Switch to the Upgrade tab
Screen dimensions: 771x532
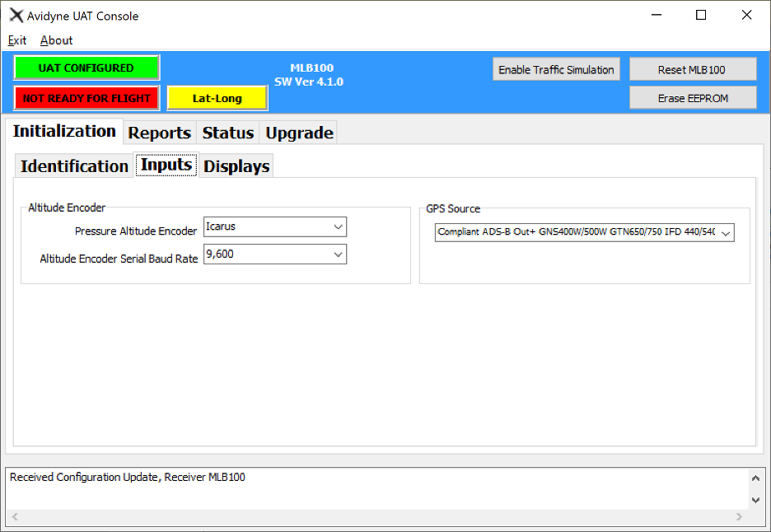pos(299,133)
